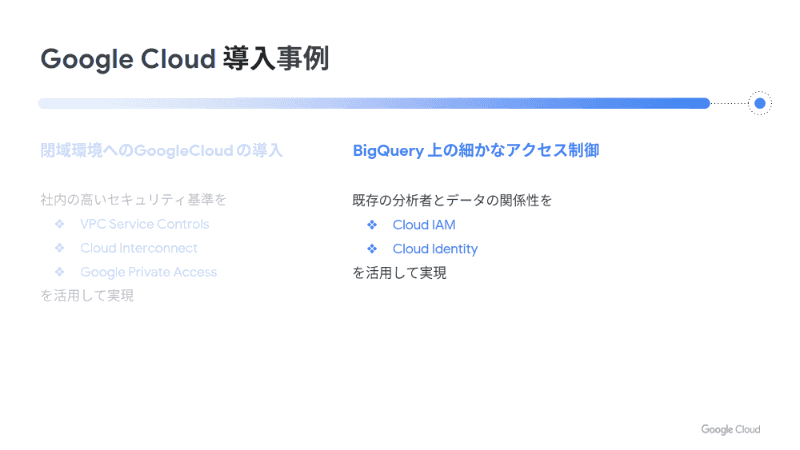Click the diamond bullet beside VPC Service Controls
Viewport: 800px width, 450px height.
coord(60,224)
